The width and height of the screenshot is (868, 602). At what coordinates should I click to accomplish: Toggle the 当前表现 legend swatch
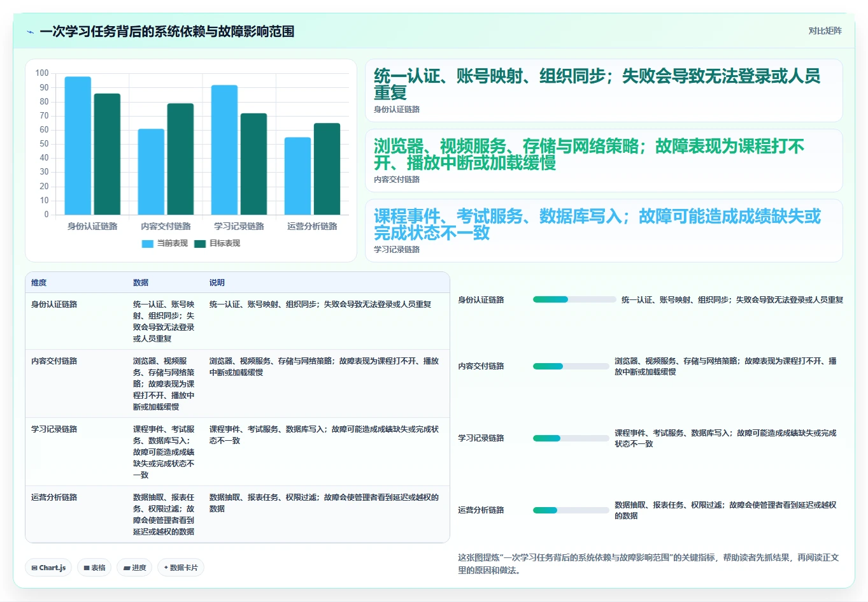(x=147, y=243)
